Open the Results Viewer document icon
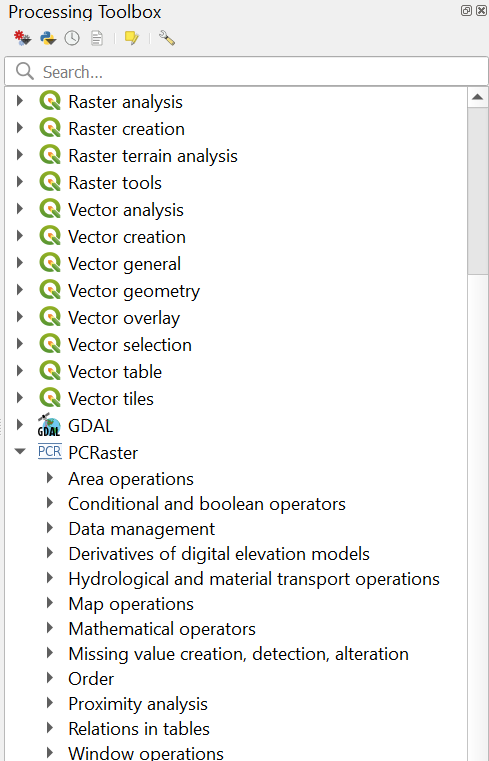The image size is (489, 761). point(97,38)
